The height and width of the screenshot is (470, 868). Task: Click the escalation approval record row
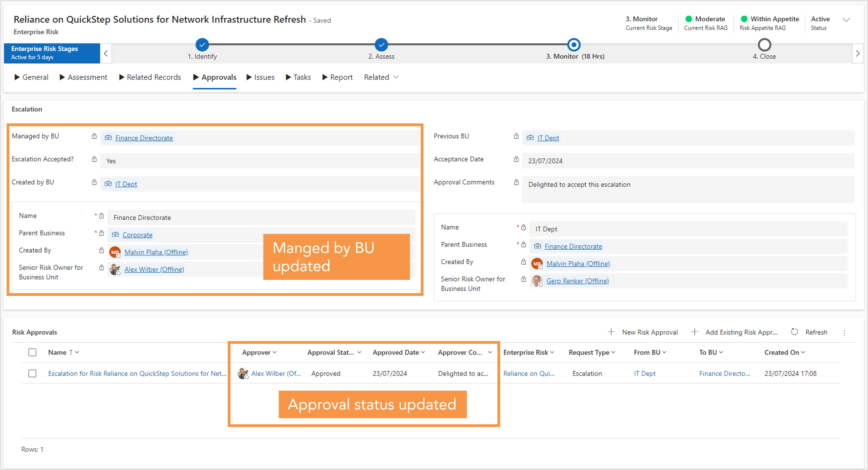(x=137, y=373)
